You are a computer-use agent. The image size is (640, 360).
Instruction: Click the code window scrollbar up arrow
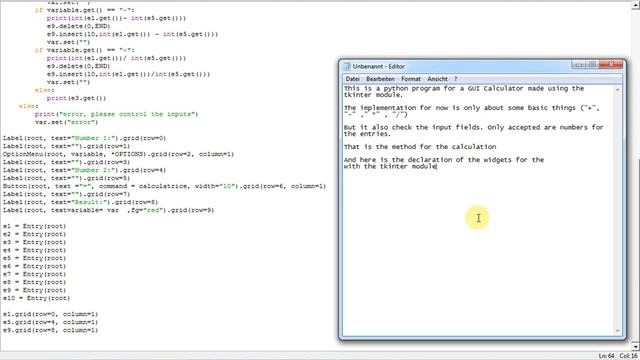636,4
